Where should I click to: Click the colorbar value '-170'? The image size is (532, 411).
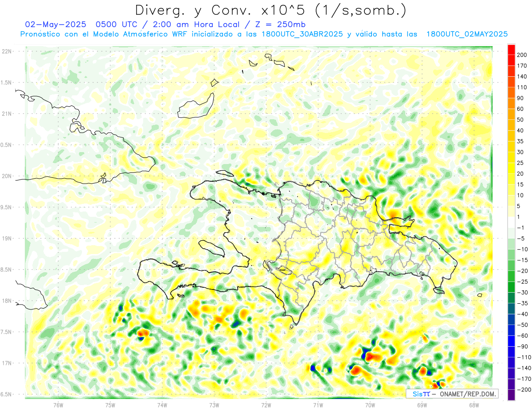click(523, 379)
